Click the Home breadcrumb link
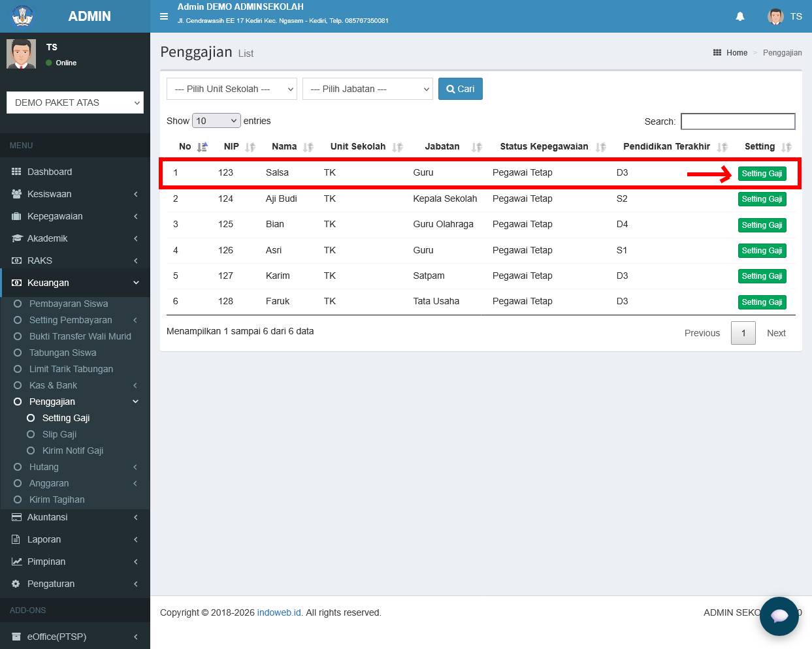Viewport: 812px width, 649px height. pos(737,53)
